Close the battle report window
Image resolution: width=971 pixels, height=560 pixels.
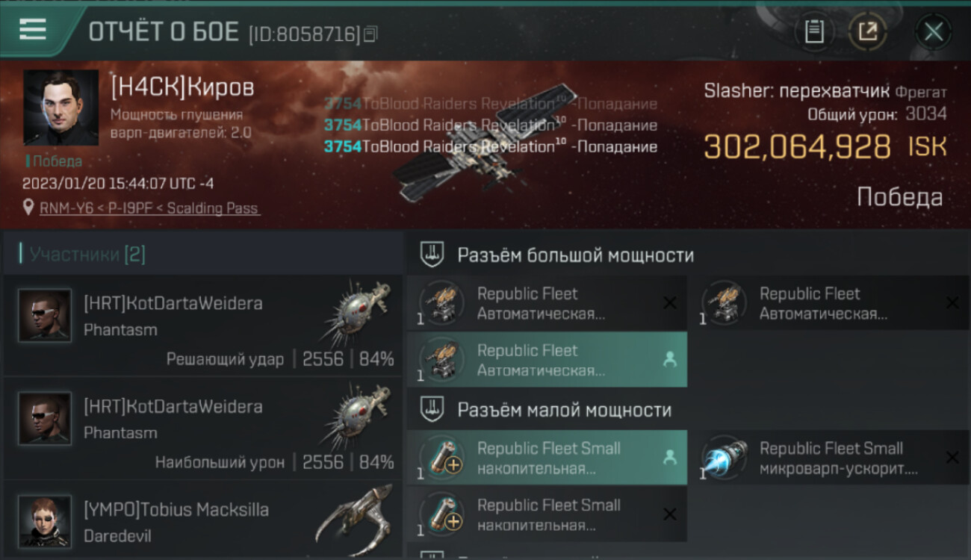[x=934, y=31]
